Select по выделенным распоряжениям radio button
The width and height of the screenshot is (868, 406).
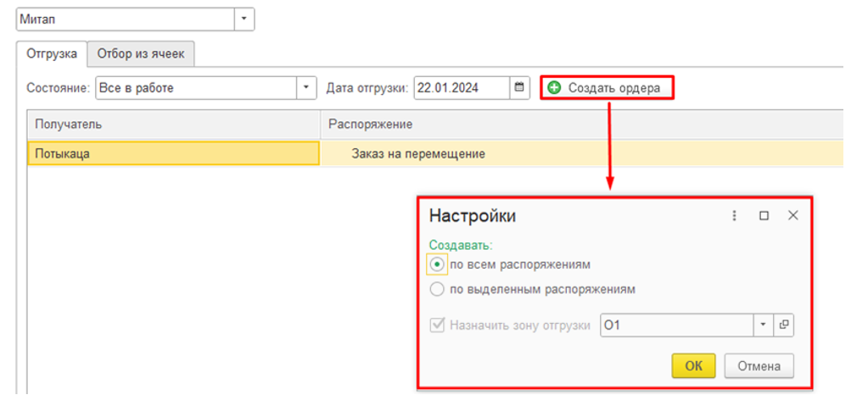(x=437, y=289)
